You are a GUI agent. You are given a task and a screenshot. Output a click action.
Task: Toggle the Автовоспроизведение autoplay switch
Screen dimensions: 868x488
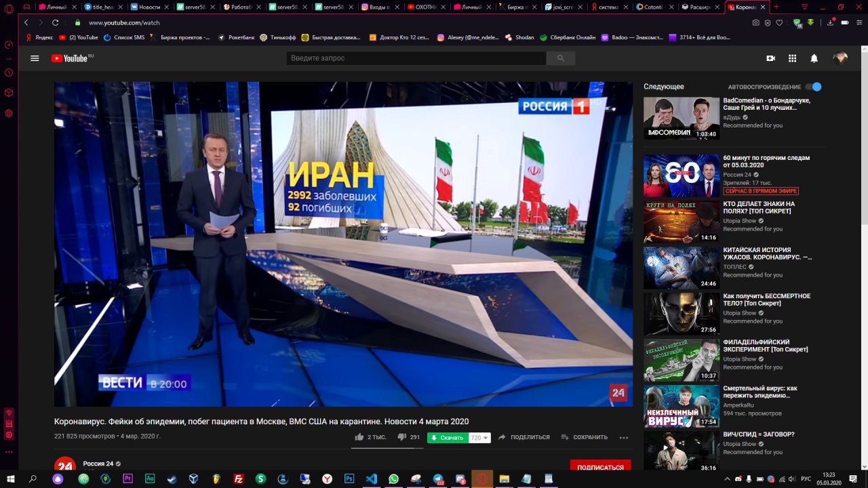[x=813, y=87]
